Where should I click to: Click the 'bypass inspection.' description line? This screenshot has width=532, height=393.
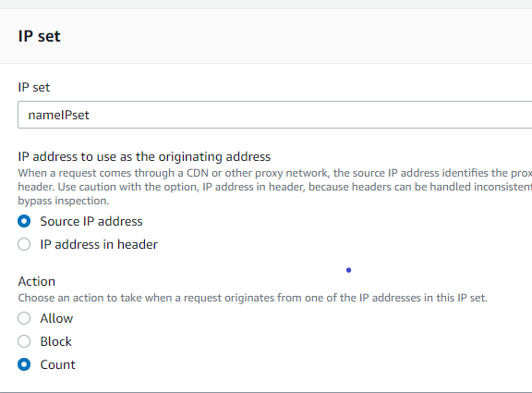point(64,201)
